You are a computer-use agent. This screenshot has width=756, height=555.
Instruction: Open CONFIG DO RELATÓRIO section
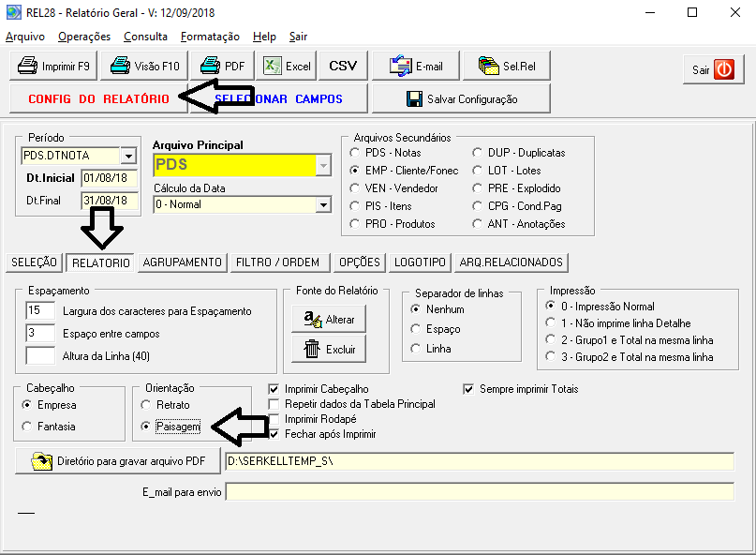[98, 99]
